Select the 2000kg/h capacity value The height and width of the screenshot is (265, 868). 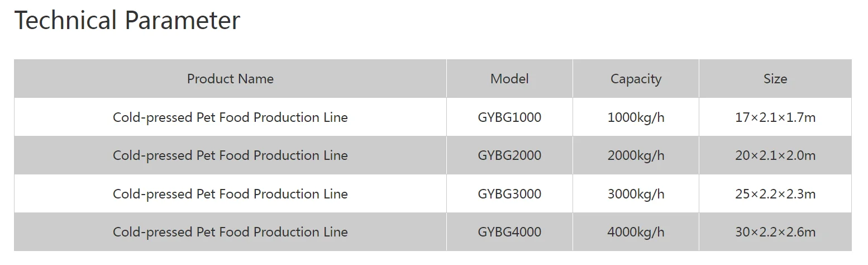(636, 155)
